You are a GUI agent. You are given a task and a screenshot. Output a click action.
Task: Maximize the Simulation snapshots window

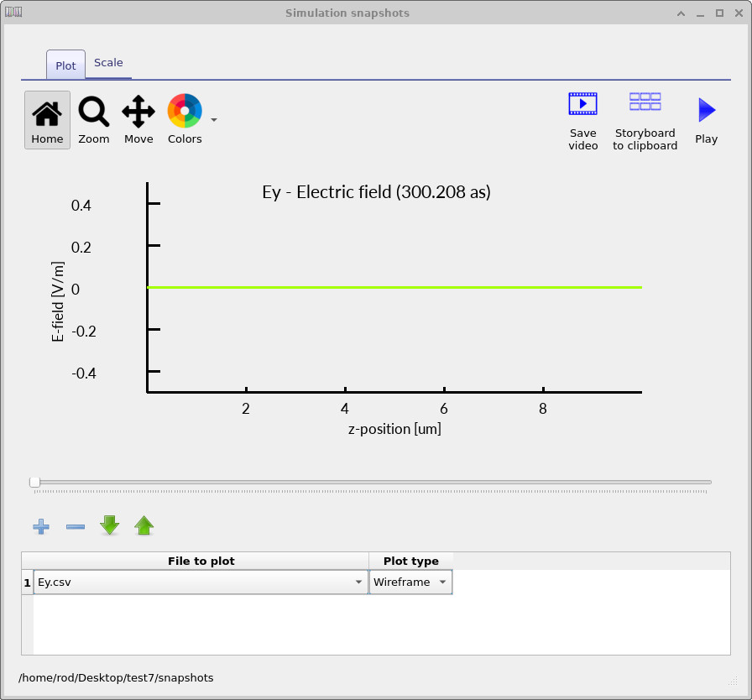[719, 13]
